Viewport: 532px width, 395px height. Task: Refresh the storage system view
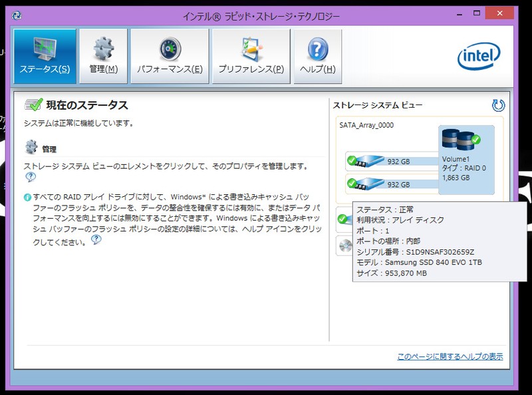(x=498, y=105)
